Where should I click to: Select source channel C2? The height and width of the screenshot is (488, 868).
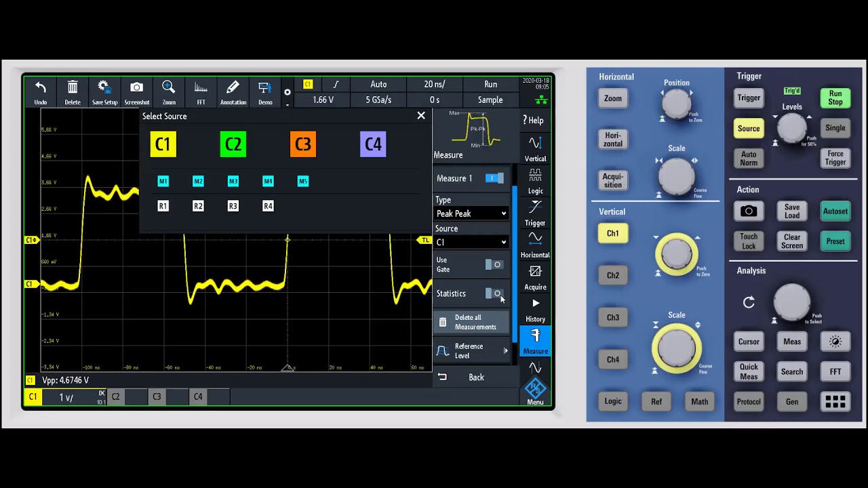[233, 144]
